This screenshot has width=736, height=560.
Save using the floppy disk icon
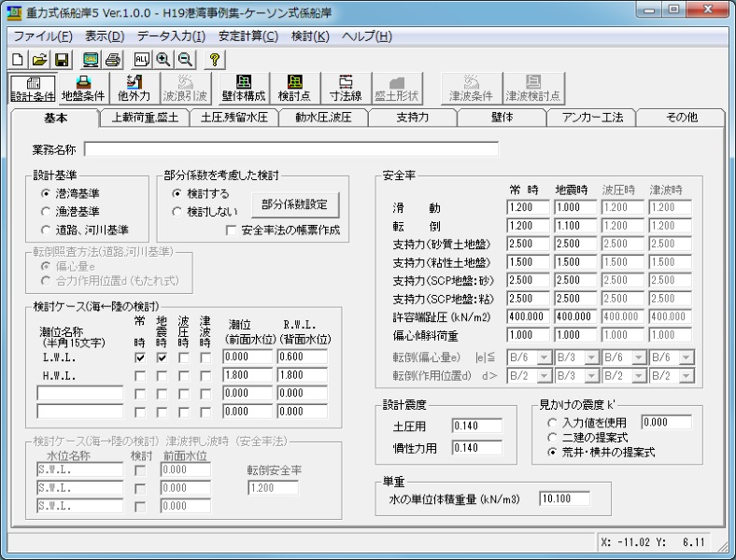coord(61,60)
